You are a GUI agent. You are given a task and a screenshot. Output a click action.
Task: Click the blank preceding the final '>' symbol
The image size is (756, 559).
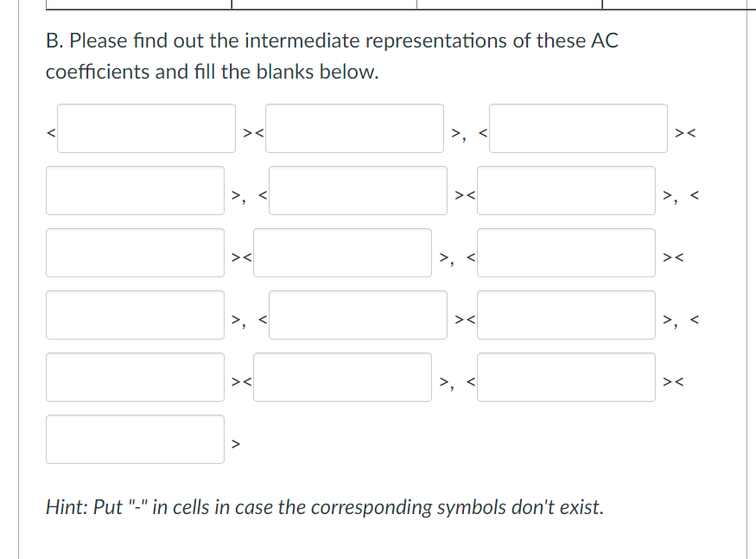tap(134, 439)
